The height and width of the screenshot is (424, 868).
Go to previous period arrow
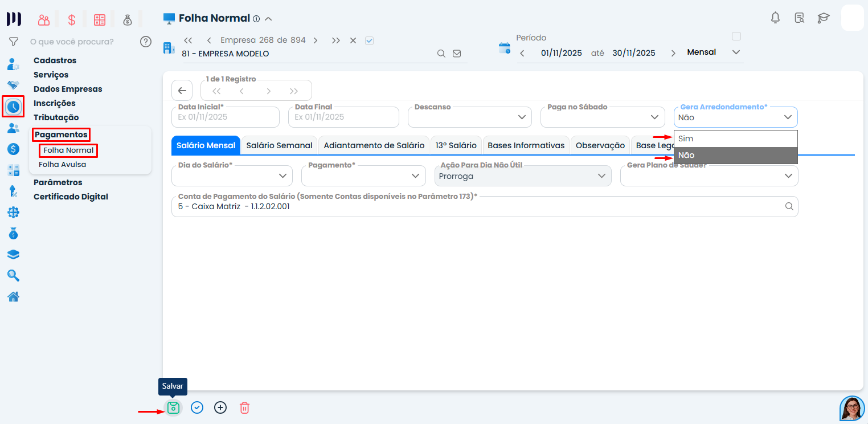[522, 53]
